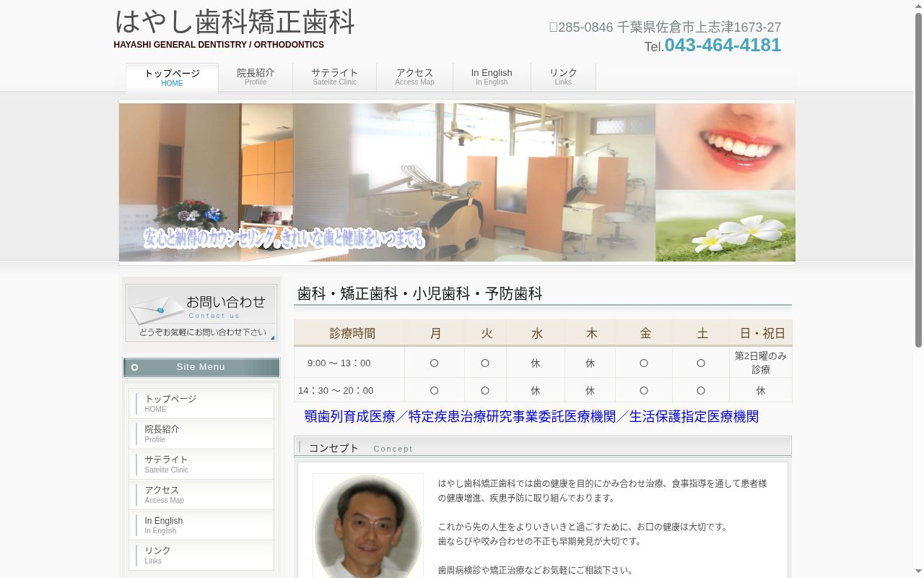
Task: Click the 土 column header in the schedule
Action: click(702, 333)
